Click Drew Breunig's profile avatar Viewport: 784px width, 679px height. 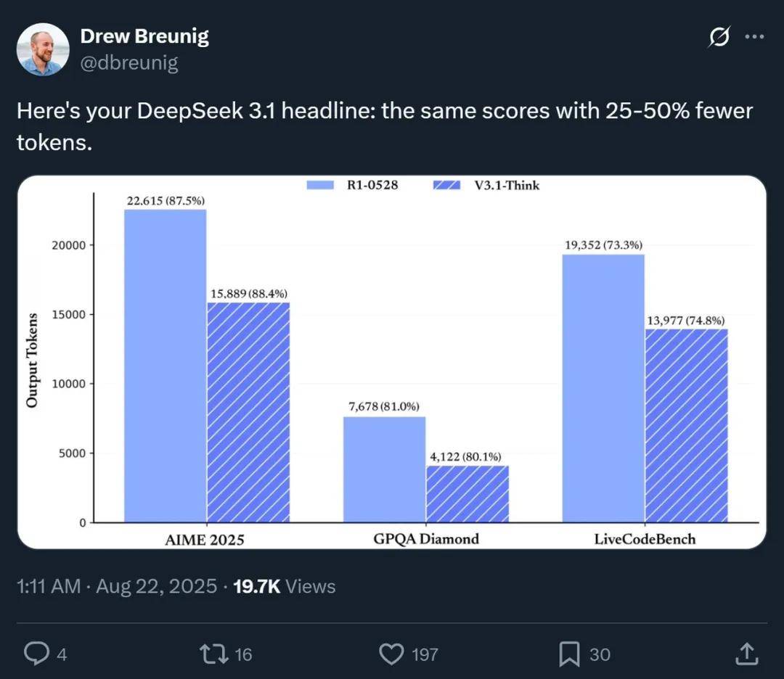coord(44,49)
